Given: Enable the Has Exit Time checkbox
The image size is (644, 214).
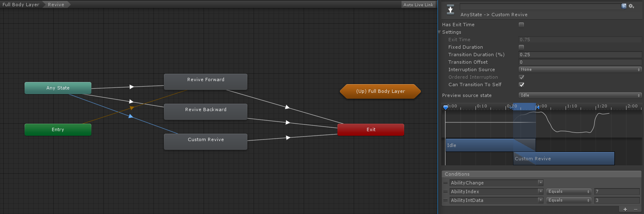Looking at the screenshot, I should 521,25.
